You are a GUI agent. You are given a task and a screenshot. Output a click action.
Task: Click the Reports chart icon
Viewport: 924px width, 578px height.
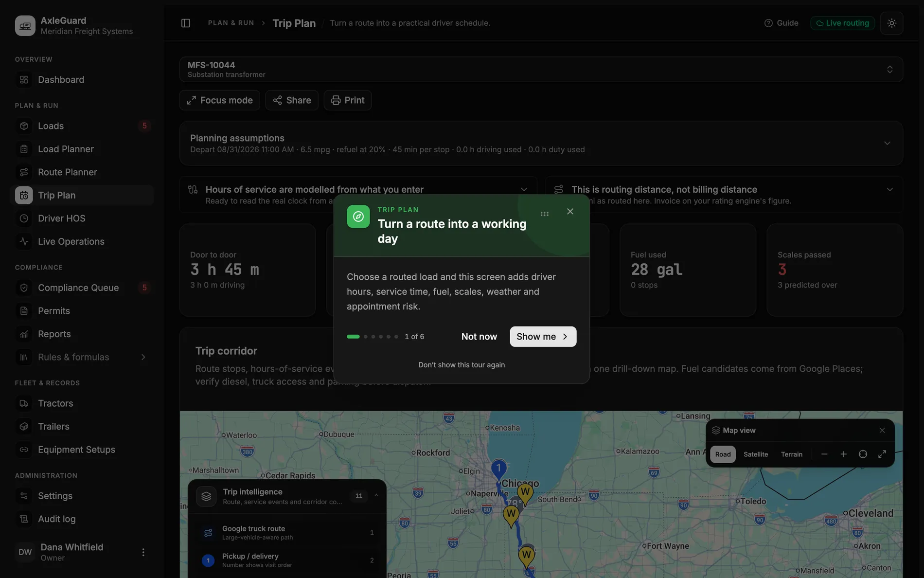click(x=24, y=334)
